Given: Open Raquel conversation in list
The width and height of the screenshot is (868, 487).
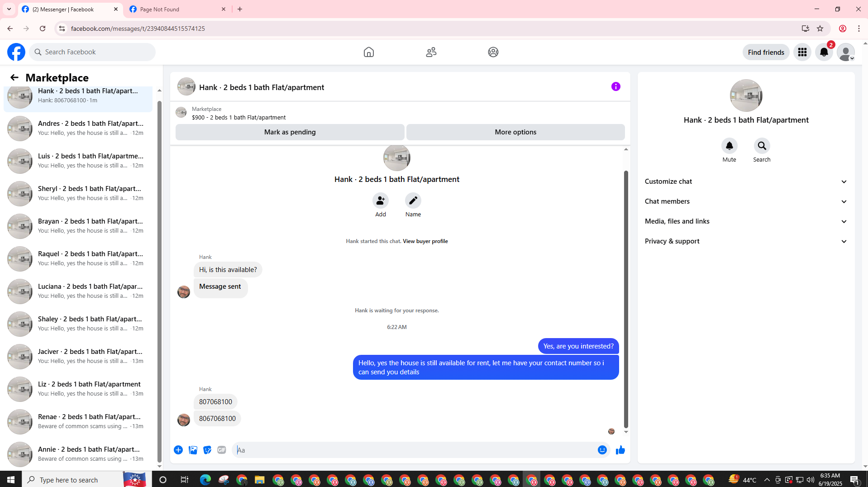Looking at the screenshot, I should click(x=78, y=258).
